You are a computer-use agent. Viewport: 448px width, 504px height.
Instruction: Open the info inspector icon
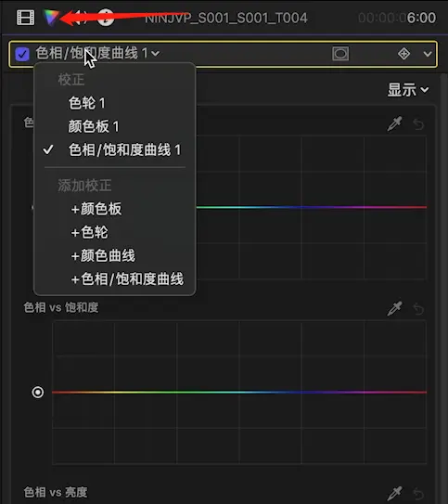[106, 18]
